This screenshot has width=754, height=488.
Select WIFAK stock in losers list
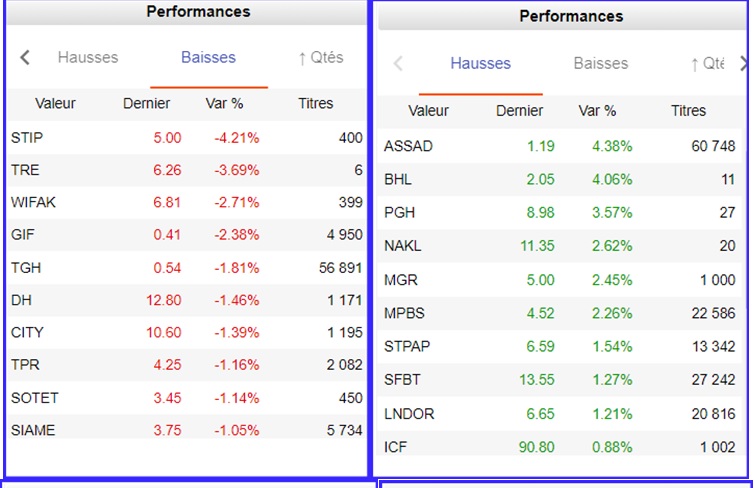click(x=33, y=203)
